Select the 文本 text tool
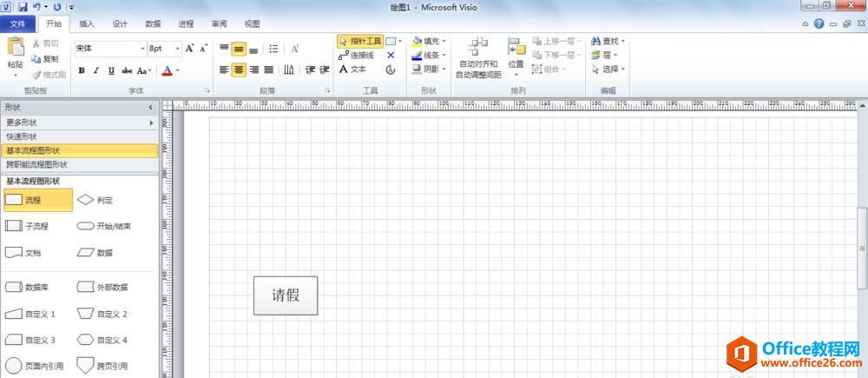 pyautogui.click(x=353, y=70)
